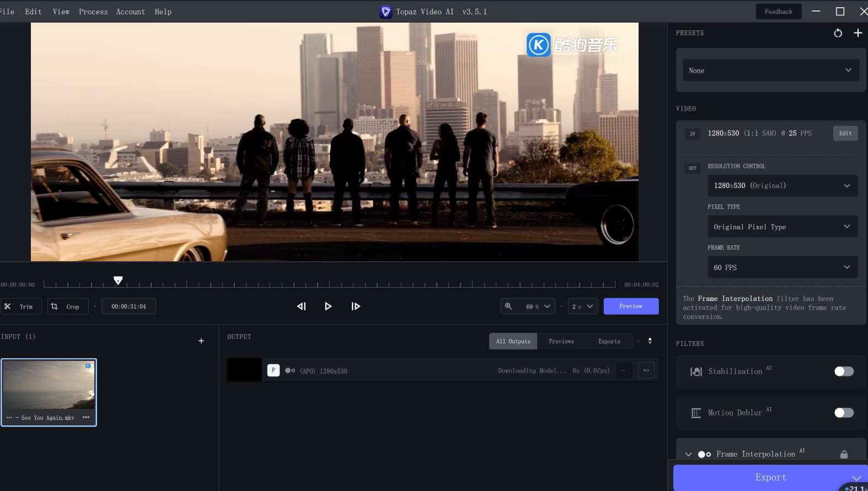Click the selected badge on input thumbnail
The image size is (868, 491).
click(x=88, y=365)
